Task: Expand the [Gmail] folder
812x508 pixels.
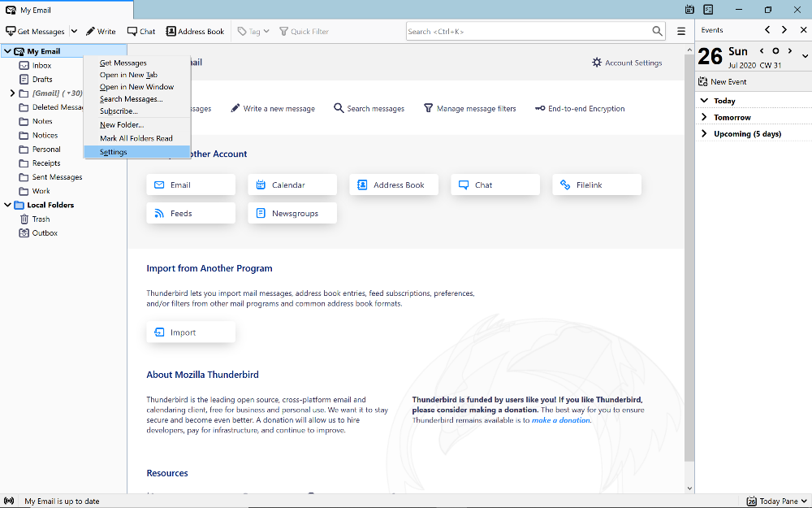Action: (12, 93)
